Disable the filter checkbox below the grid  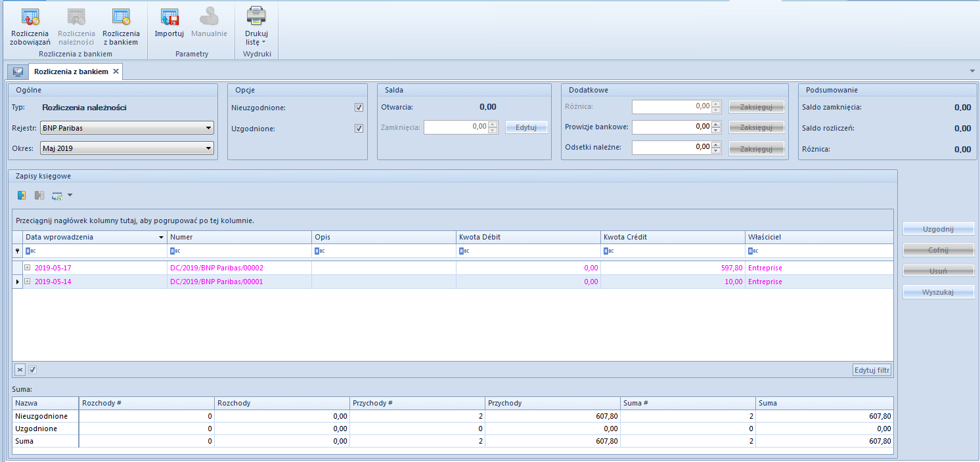point(33,370)
